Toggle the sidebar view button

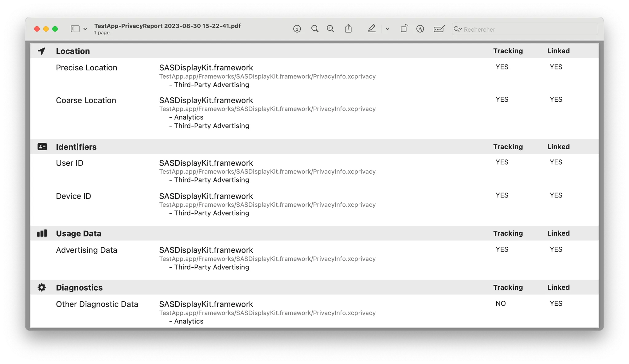click(x=75, y=29)
